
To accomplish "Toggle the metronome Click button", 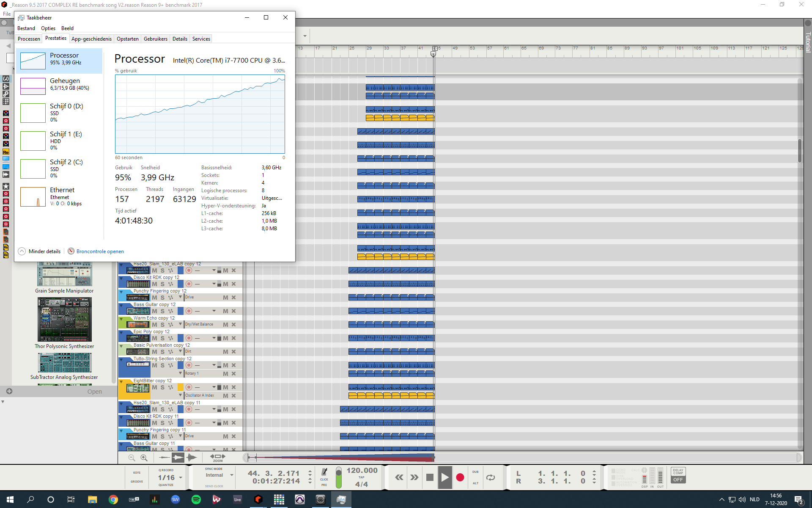I will (x=324, y=474).
